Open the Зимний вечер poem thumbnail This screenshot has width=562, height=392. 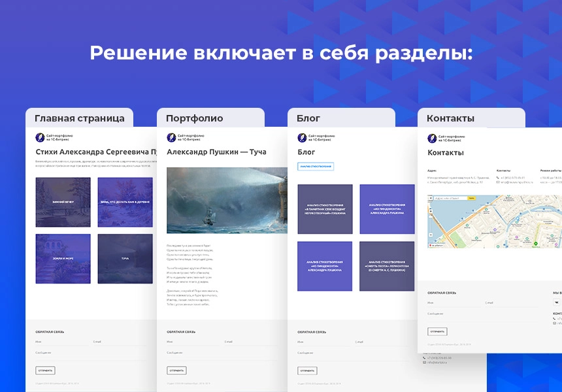pyautogui.click(x=63, y=202)
